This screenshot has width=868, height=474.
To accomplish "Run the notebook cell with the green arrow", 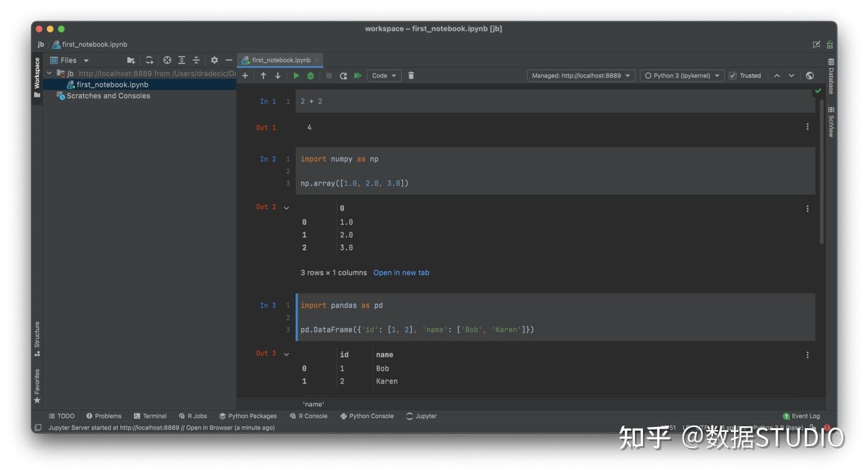I will click(296, 75).
